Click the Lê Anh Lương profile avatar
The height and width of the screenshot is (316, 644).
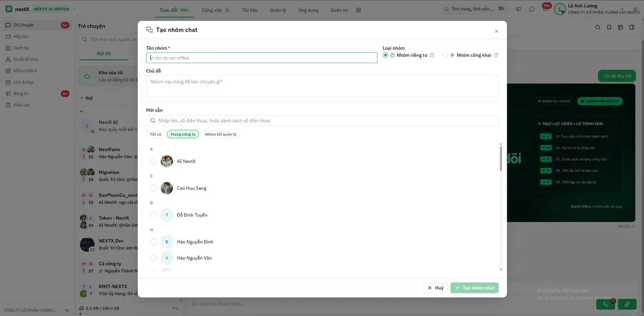click(x=560, y=9)
